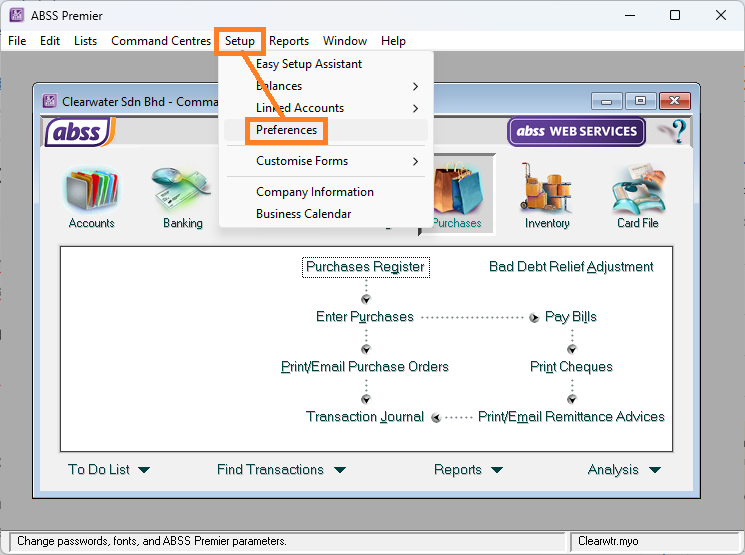Click the abss logo in command centre
The width and height of the screenshot is (745, 555).
79,132
